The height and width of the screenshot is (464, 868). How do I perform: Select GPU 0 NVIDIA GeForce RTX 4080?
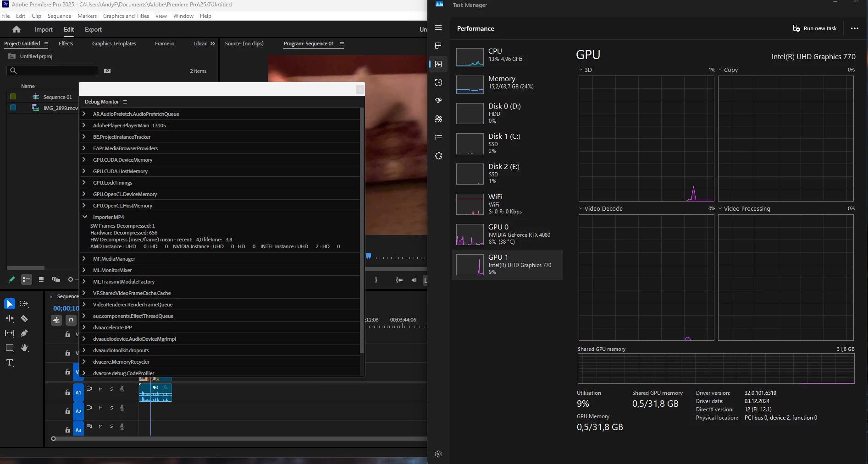click(x=507, y=235)
